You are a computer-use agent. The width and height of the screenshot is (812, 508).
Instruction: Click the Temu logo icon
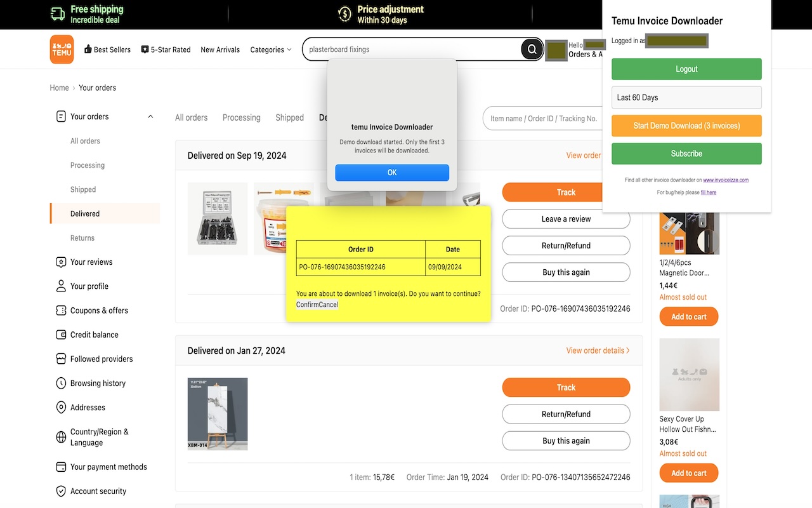pos(62,50)
